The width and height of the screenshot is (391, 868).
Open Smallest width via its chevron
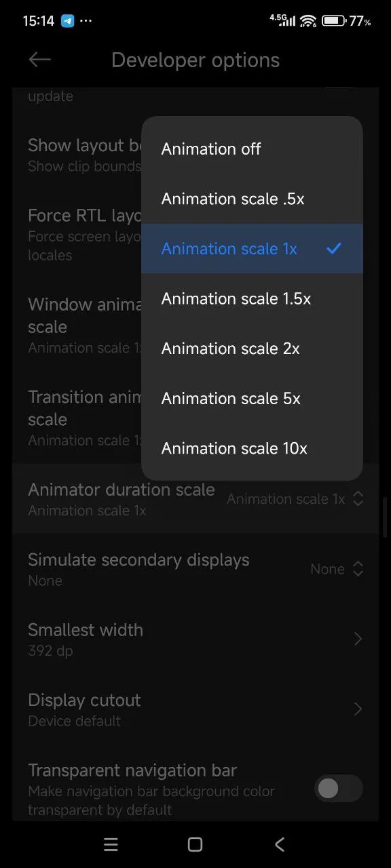point(358,639)
